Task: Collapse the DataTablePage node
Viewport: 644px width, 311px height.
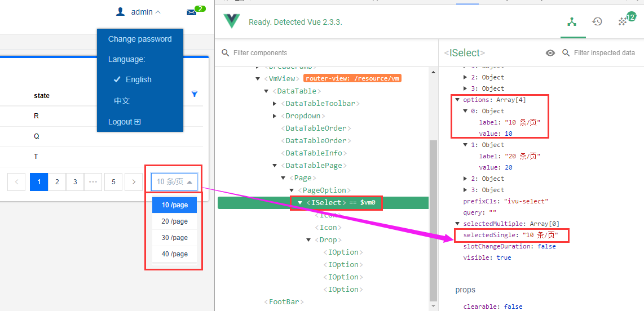Action: pos(275,165)
